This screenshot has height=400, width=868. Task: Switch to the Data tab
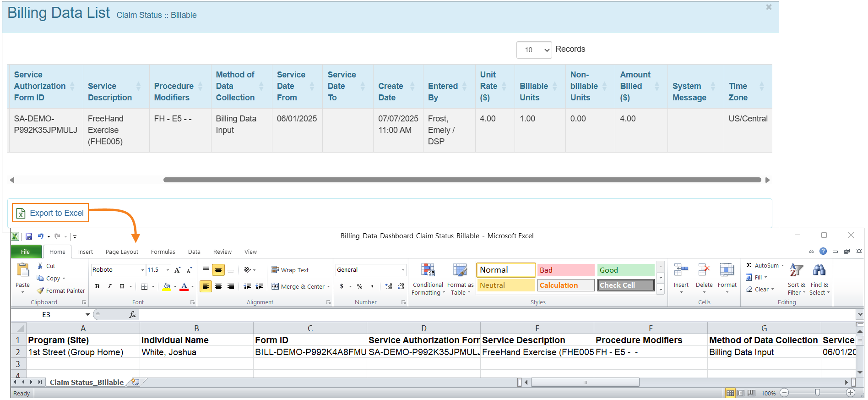pyautogui.click(x=194, y=252)
